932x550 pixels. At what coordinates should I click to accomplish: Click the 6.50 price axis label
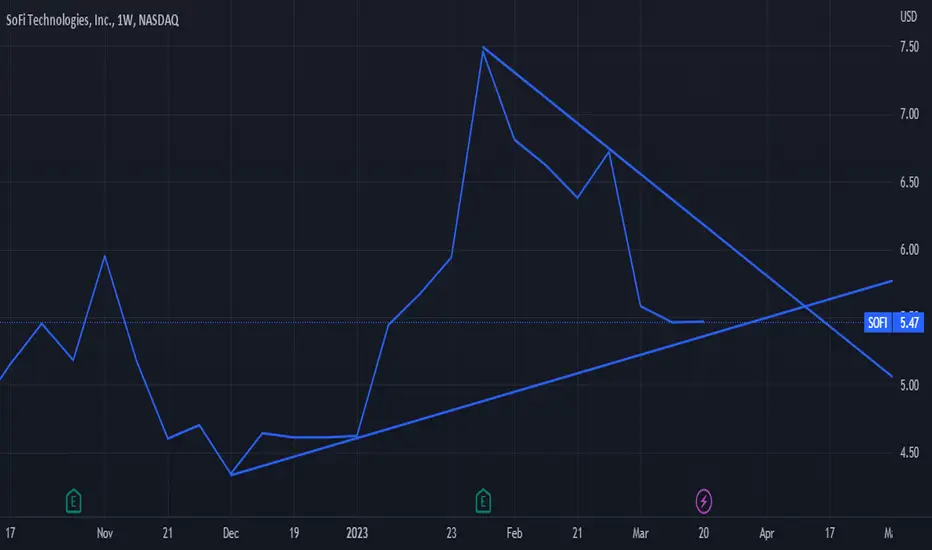[909, 182]
